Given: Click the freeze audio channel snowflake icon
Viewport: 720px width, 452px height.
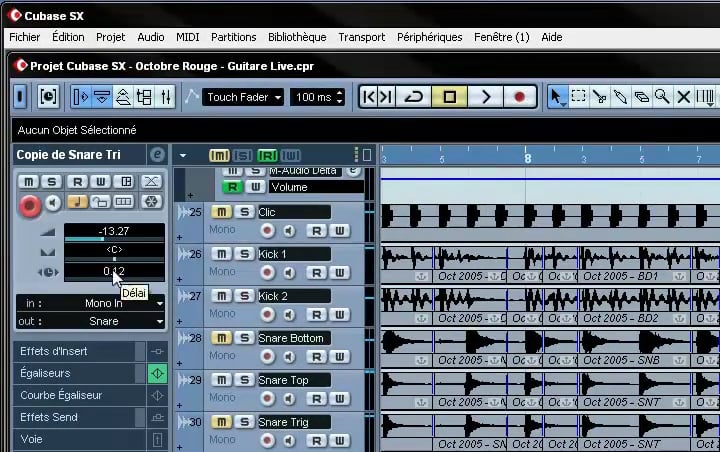Looking at the screenshot, I should coord(151,201).
